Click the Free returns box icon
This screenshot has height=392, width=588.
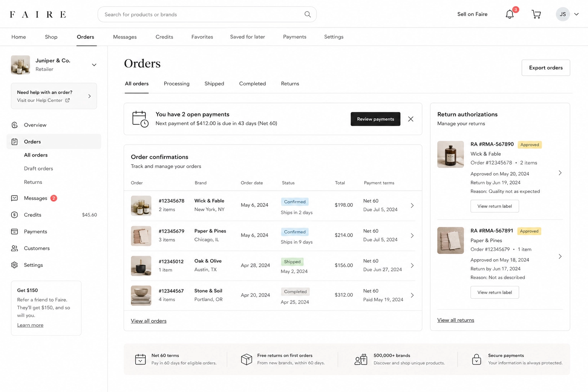tap(247, 359)
